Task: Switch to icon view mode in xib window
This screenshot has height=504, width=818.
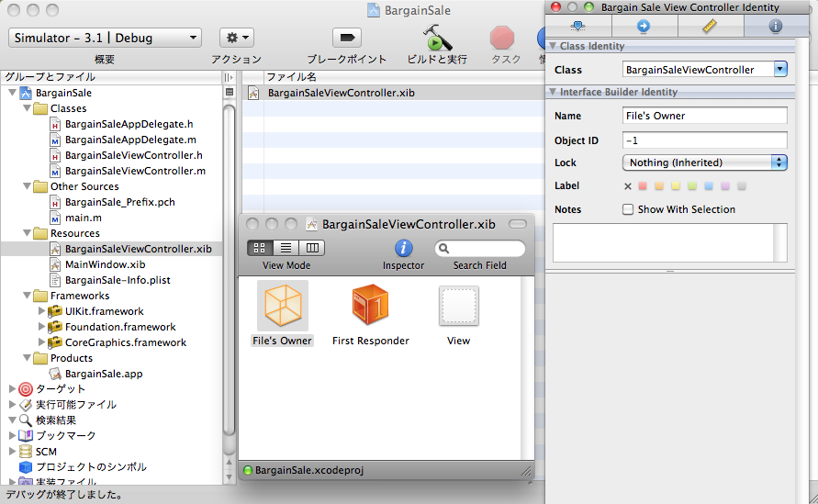Action: point(260,248)
